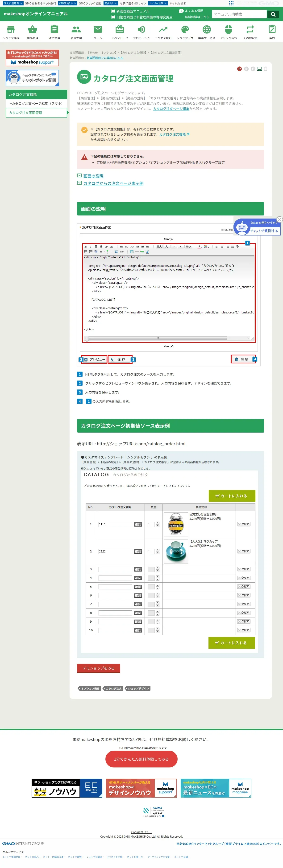Screen dimensions: 283x868
Task: Open Cookieポリシー link
Action: tap(141, 832)
